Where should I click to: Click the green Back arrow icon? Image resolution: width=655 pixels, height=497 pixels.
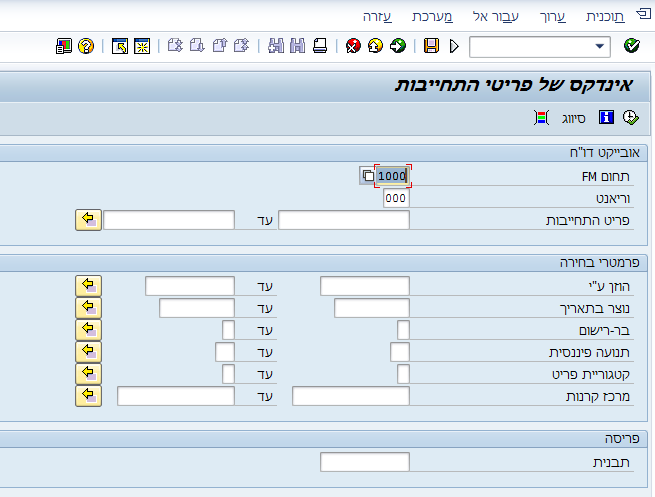pyautogui.click(x=398, y=46)
